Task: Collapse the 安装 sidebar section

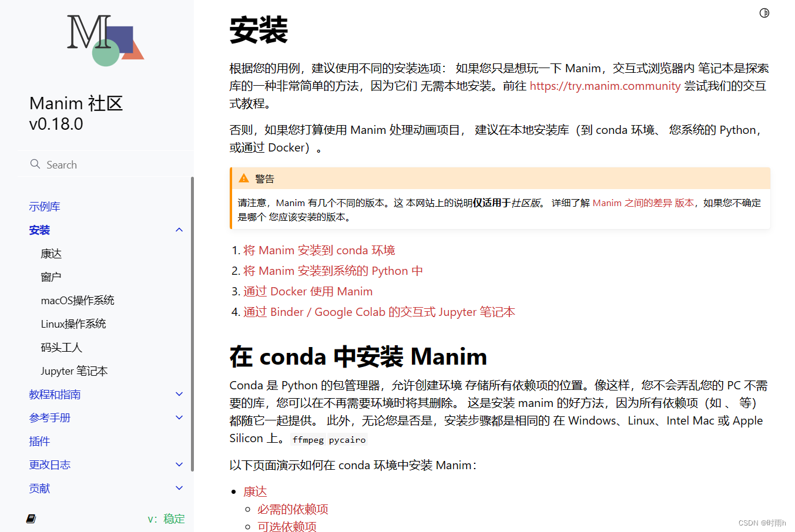Action: (x=179, y=230)
